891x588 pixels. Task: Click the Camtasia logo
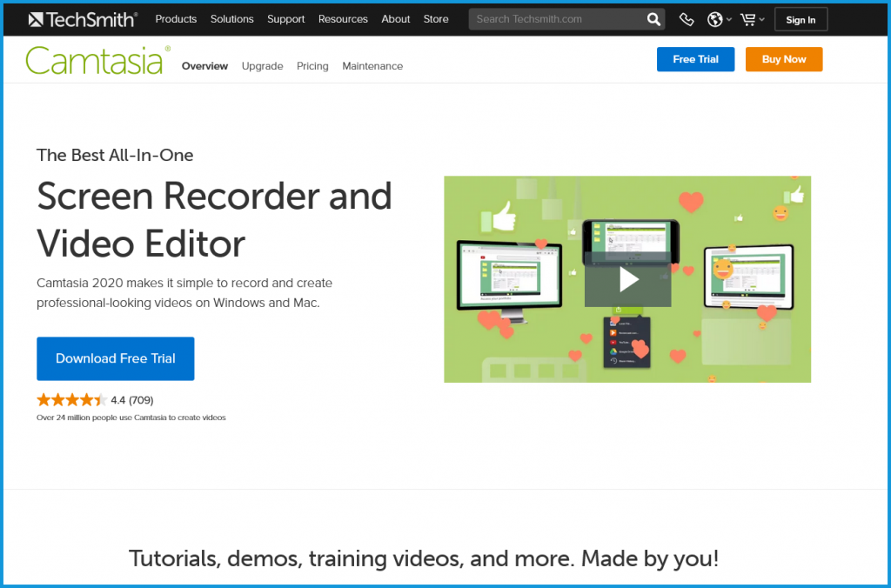coord(97,60)
